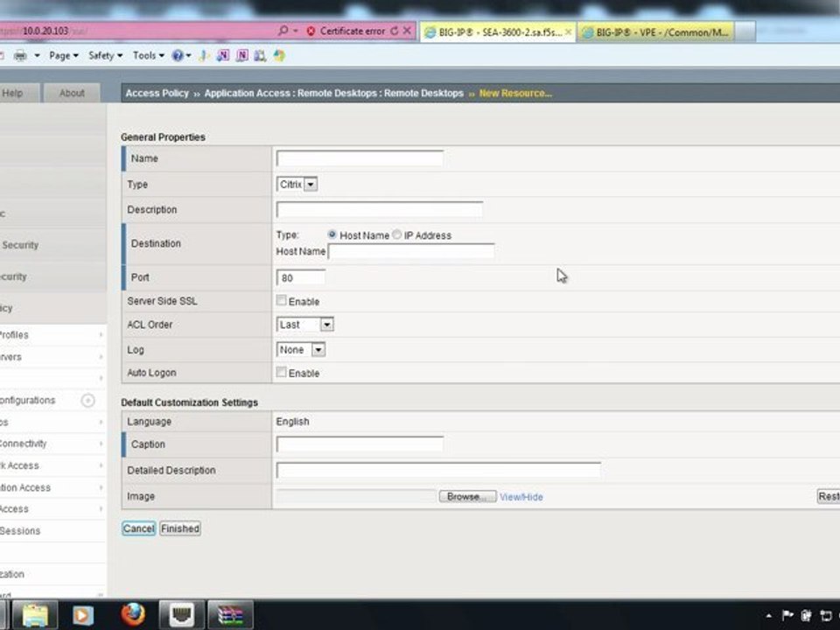This screenshot has height=630, width=840.
Task: Expand the Print options arrow
Action: (37, 56)
